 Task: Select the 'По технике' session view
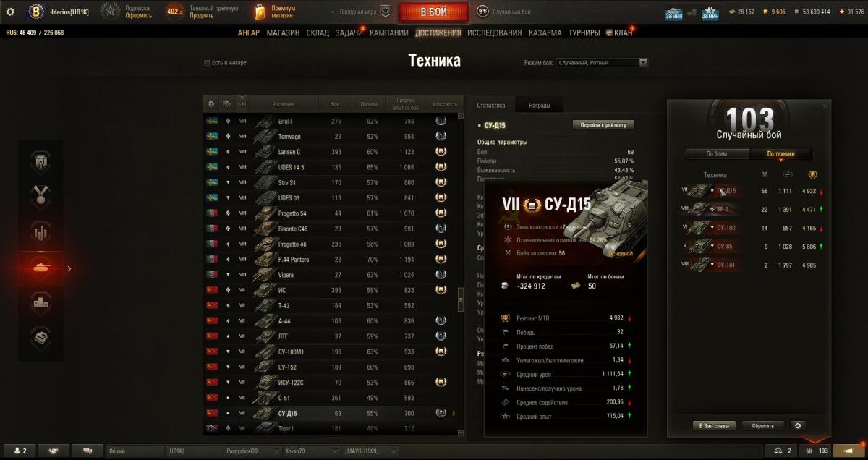coord(780,154)
